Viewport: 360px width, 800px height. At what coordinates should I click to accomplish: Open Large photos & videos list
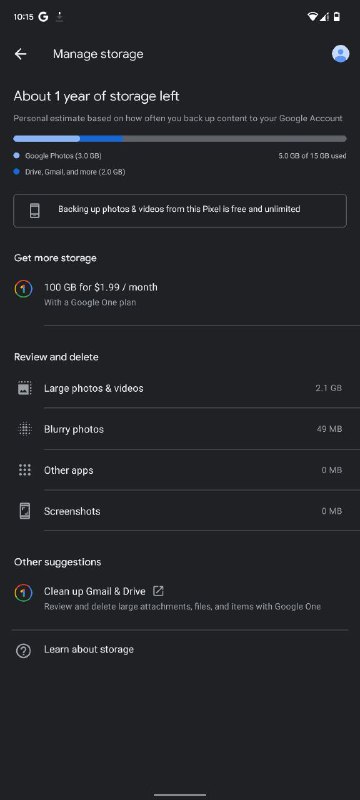tap(180, 388)
